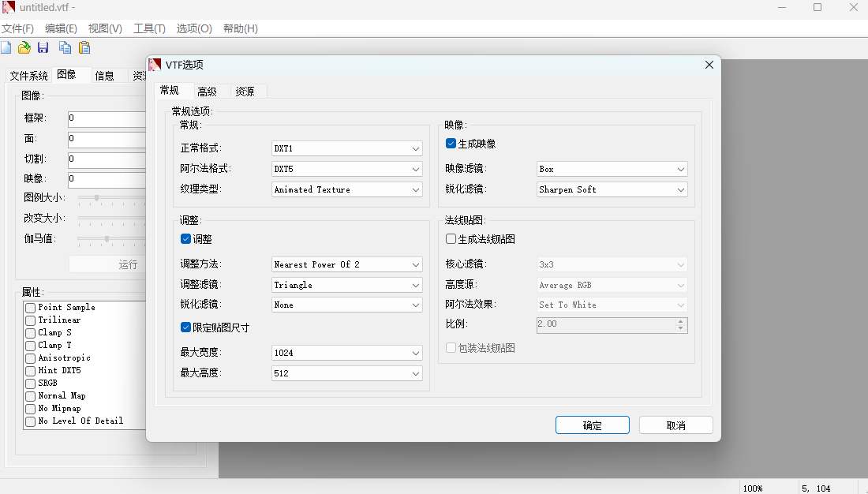Open the 最大宽度 1024 dropdown

pyautogui.click(x=347, y=353)
